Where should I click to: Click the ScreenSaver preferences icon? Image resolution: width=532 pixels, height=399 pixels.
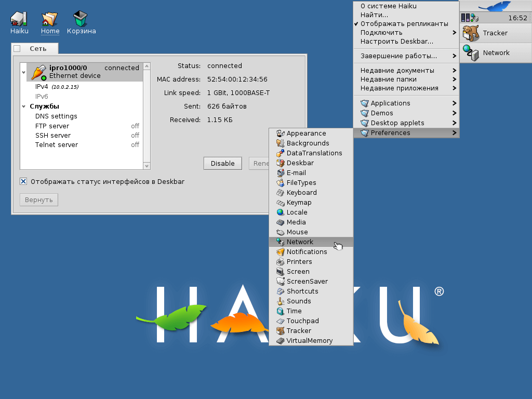[280, 281]
